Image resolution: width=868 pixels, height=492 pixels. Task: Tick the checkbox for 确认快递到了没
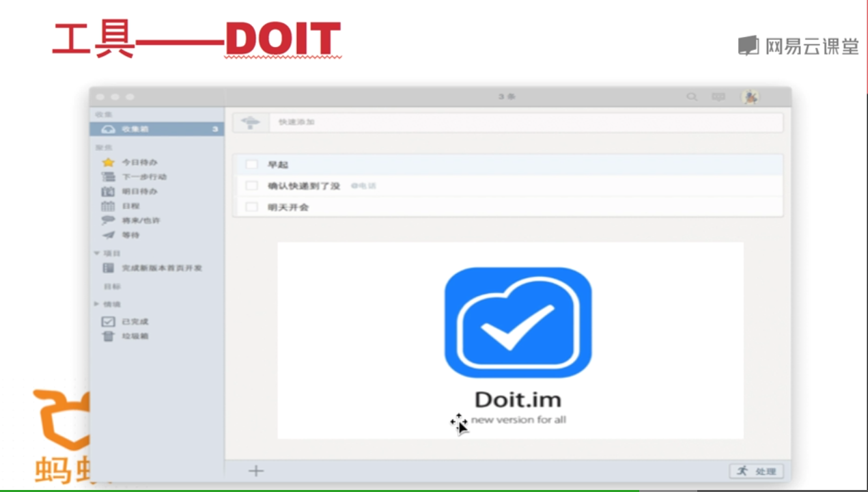click(251, 186)
